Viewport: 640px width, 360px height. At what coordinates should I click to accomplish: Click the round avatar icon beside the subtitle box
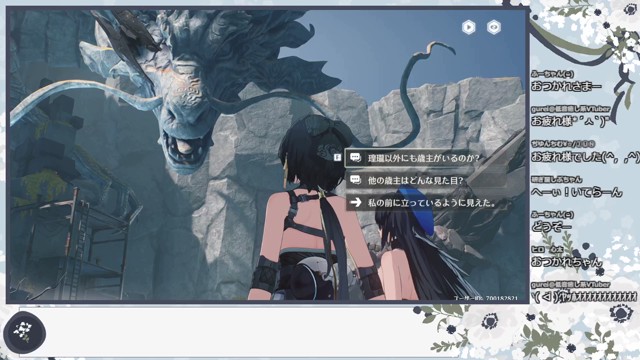pyautogui.click(x=24, y=333)
